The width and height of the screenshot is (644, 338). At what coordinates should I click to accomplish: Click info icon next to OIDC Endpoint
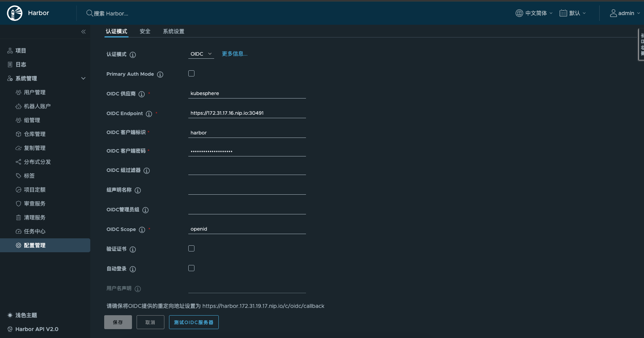(x=149, y=114)
